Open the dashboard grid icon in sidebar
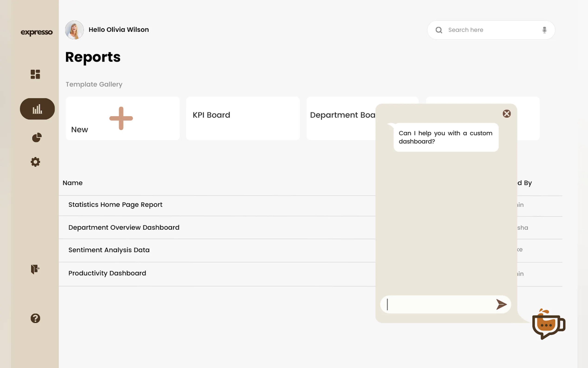Screen dimensions: 588x368 35,74
